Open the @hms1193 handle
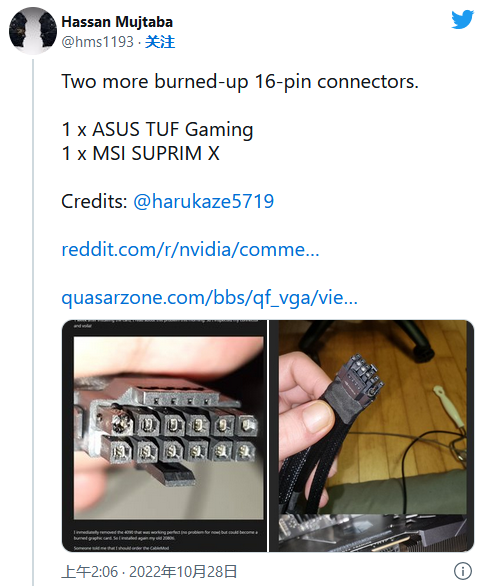489x586 pixels. [x=98, y=42]
